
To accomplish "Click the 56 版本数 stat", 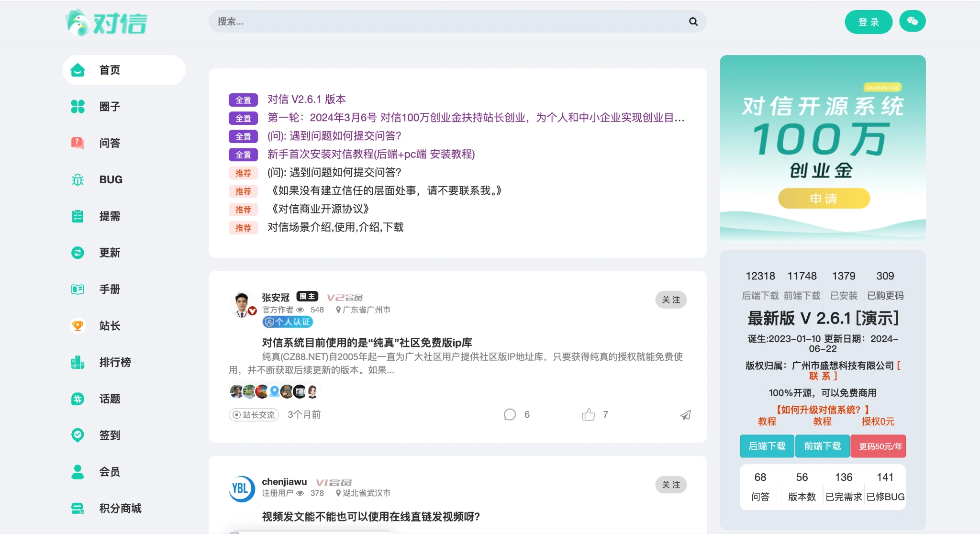I will coord(802,487).
